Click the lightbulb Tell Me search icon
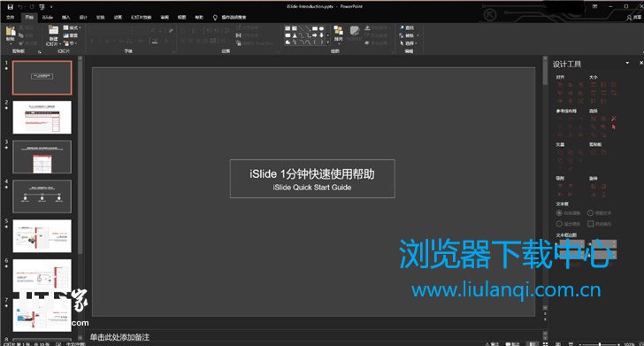The height and width of the screenshot is (346, 644). [x=215, y=18]
